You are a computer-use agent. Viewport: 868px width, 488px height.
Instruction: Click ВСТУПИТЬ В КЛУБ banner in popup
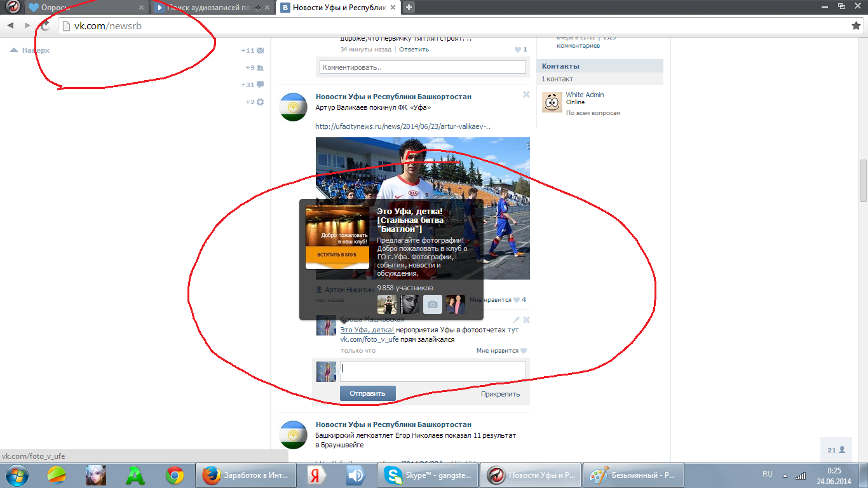click(337, 255)
